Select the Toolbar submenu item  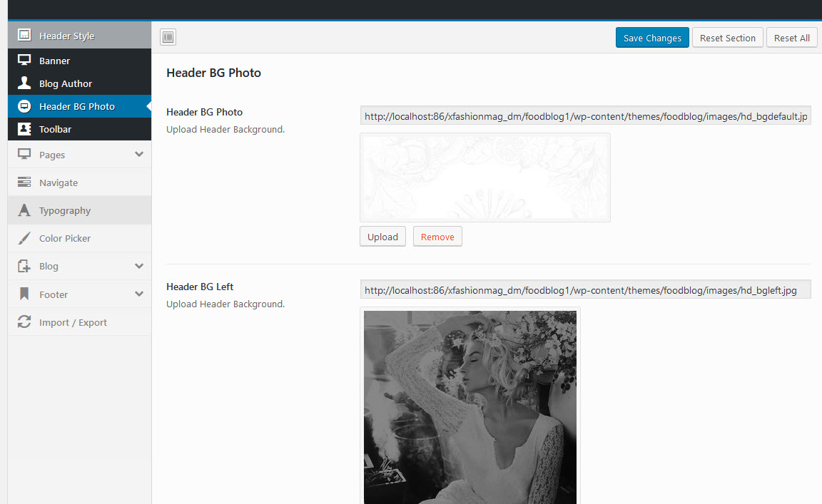pyautogui.click(x=80, y=129)
